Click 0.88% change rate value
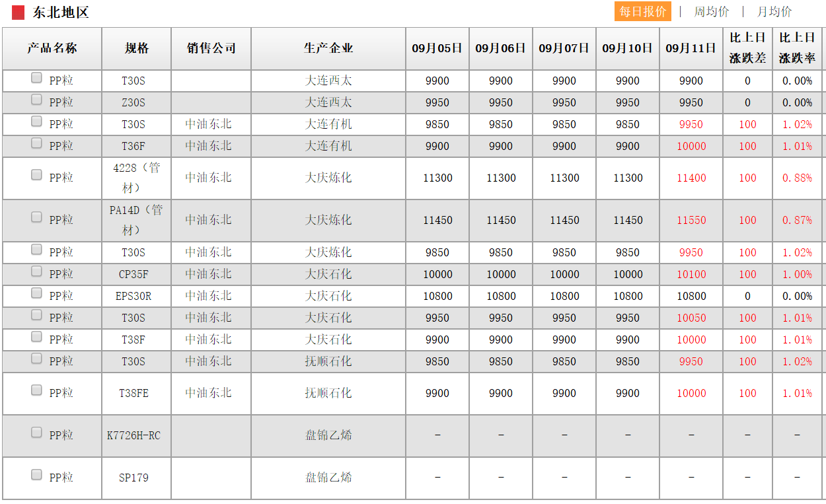This screenshot has width=826, height=504. point(797,178)
